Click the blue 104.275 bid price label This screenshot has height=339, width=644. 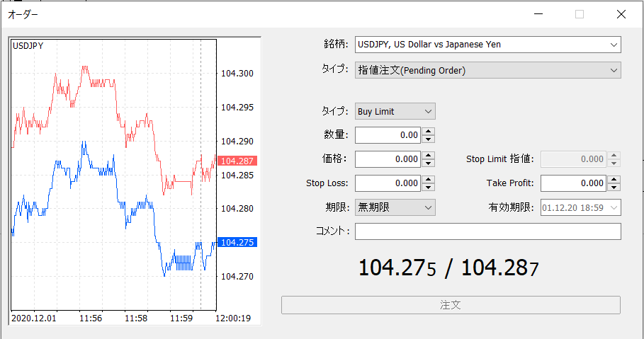[237, 242]
